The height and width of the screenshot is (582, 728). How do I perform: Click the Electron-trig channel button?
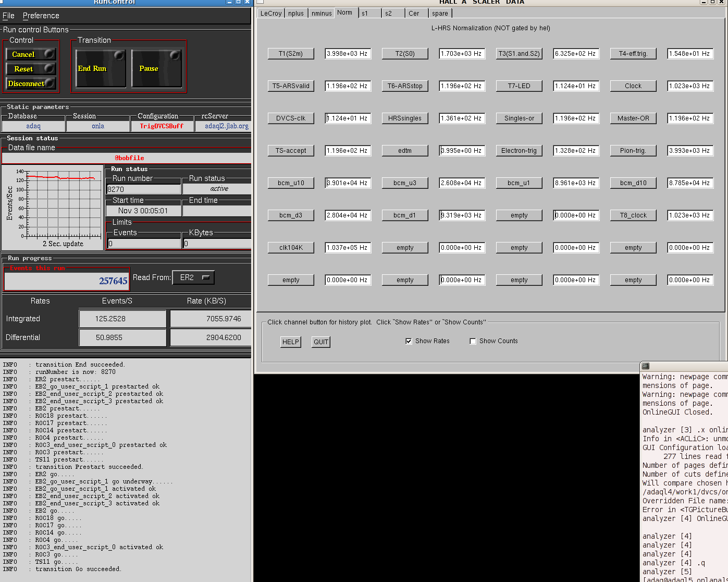coord(519,151)
